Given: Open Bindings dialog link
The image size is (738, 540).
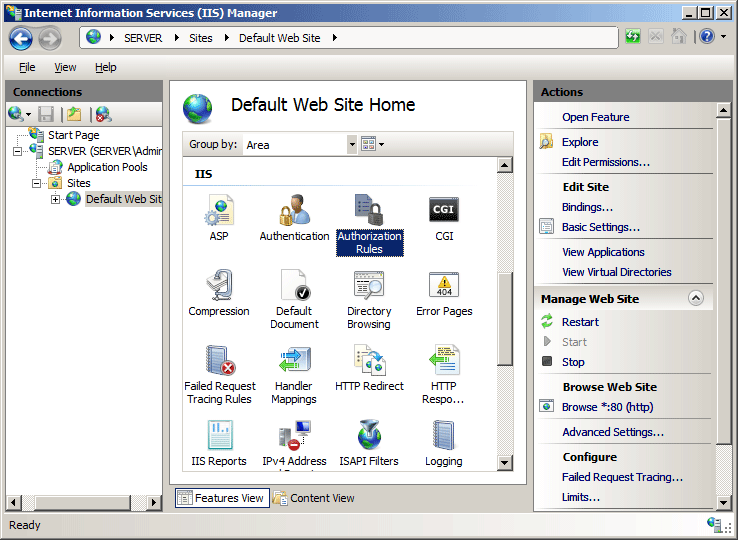Looking at the screenshot, I should (x=587, y=207).
